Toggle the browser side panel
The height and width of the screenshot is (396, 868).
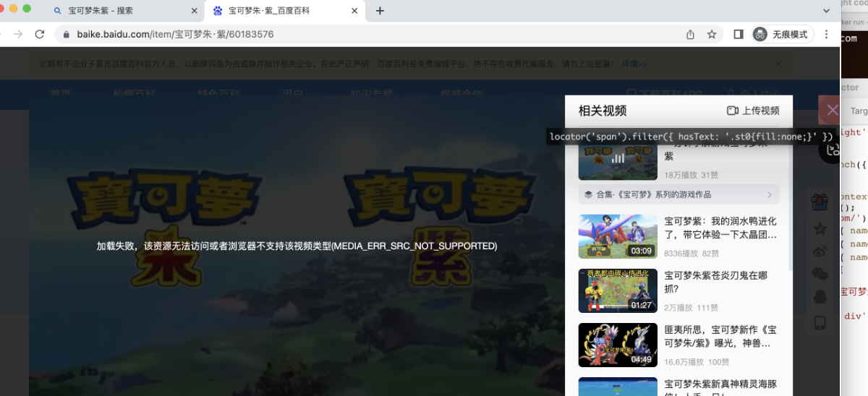pyautogui.click(x=739, y=34)
